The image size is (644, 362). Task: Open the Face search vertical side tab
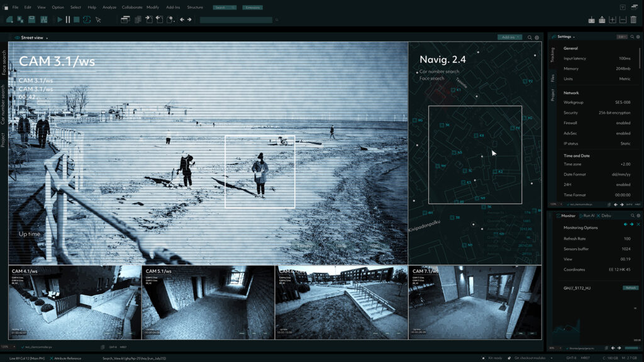coord(4,63)
